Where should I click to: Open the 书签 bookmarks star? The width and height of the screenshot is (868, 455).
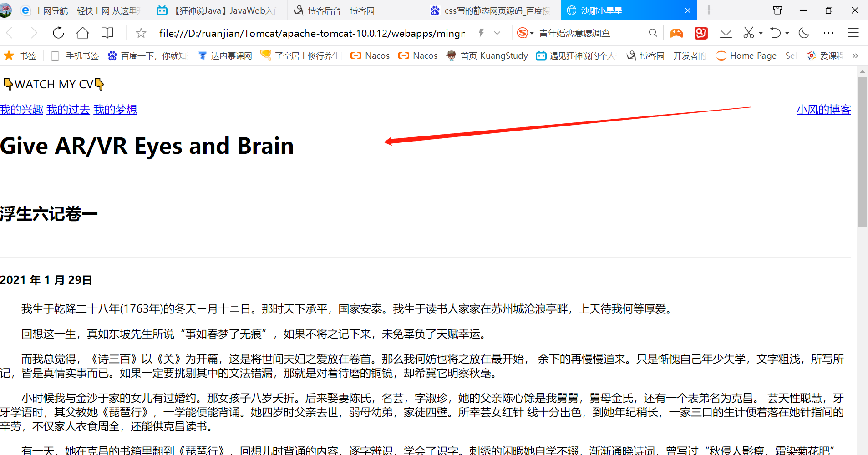click(20, 56)
